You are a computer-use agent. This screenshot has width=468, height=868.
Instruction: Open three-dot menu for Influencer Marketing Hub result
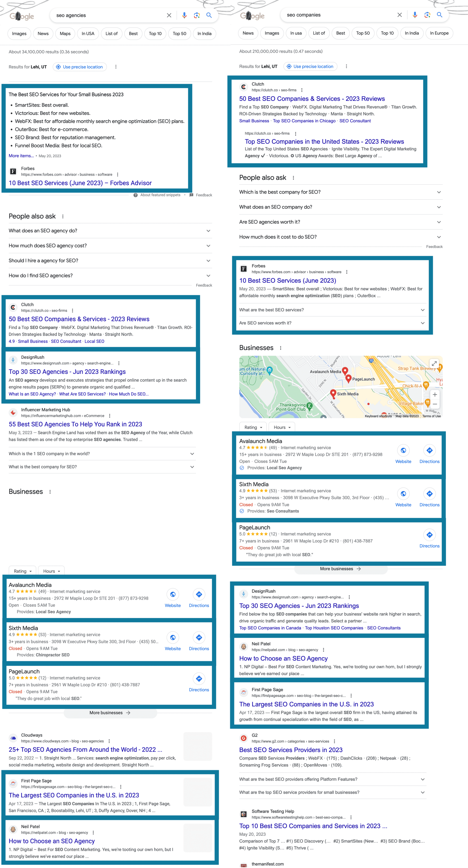coord(110,416)
